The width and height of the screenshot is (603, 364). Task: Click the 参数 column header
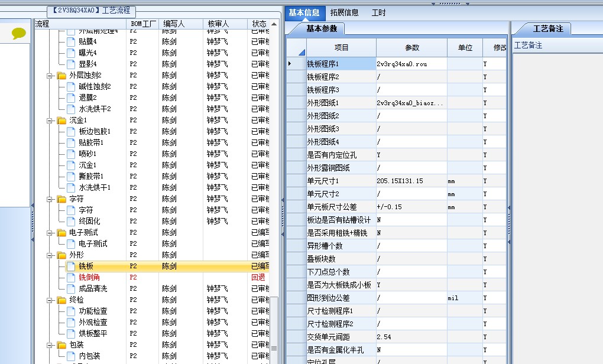coord(412,48)
